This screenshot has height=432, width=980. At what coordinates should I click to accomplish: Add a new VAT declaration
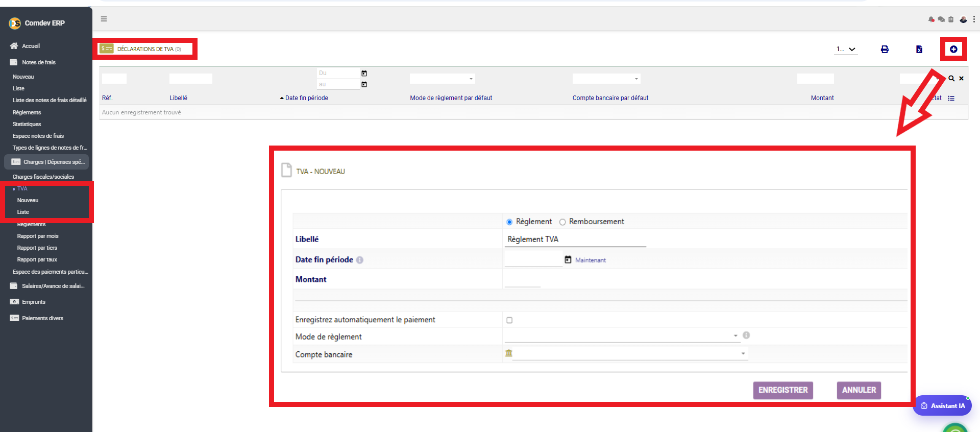pyautogui.click(x=953, y=49)
